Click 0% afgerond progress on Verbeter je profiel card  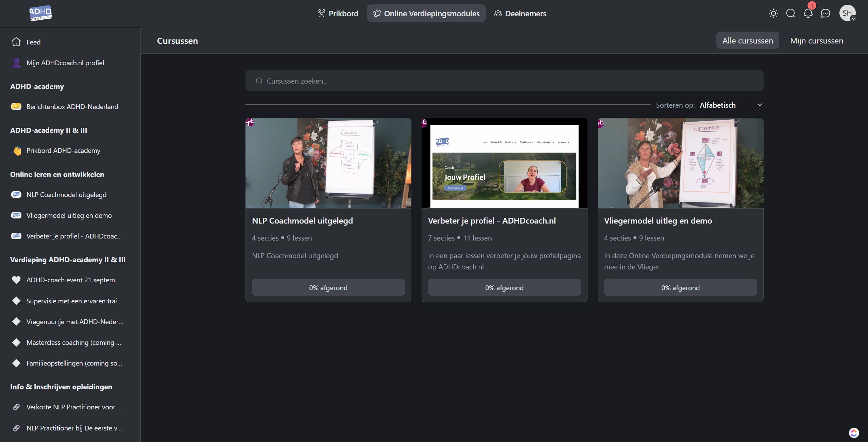tap(504, 287)
